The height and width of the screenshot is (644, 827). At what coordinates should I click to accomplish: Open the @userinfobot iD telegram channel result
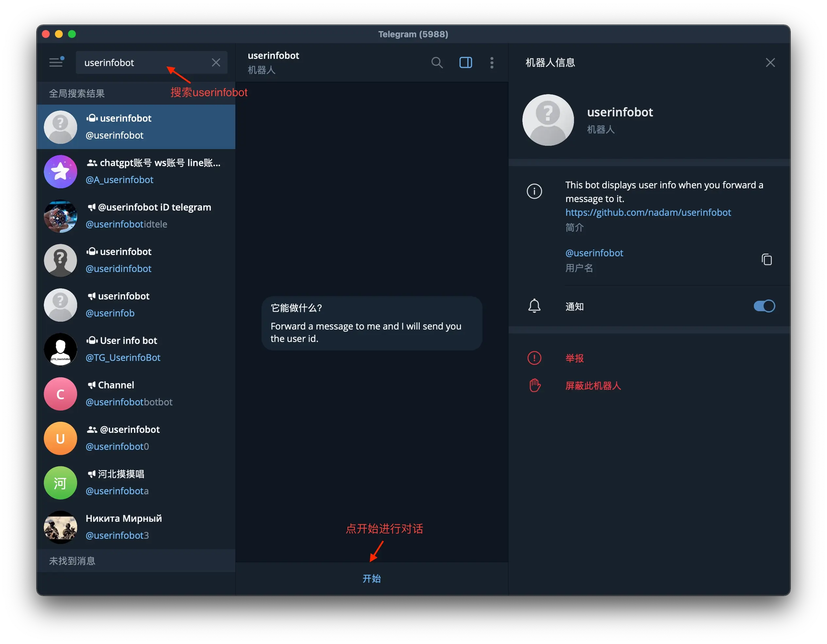click(136, 216)
